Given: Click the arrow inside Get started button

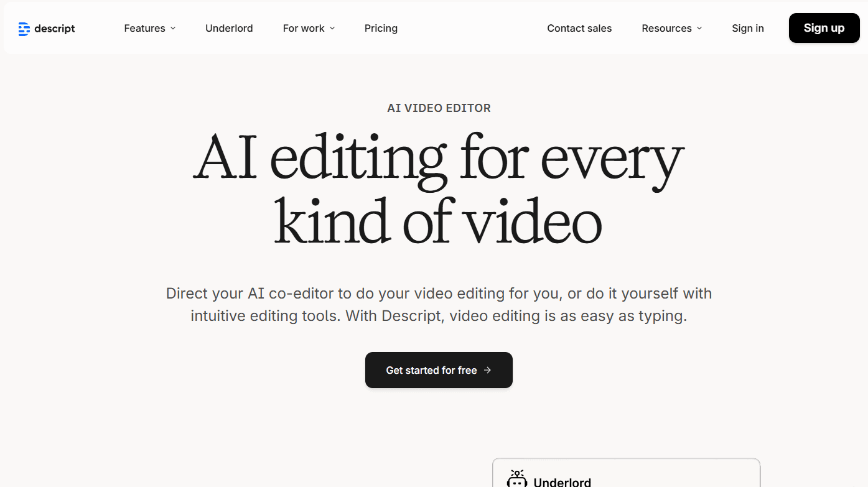Looking at the screenshot, I should pyautogui.click(x=486, y=370).
